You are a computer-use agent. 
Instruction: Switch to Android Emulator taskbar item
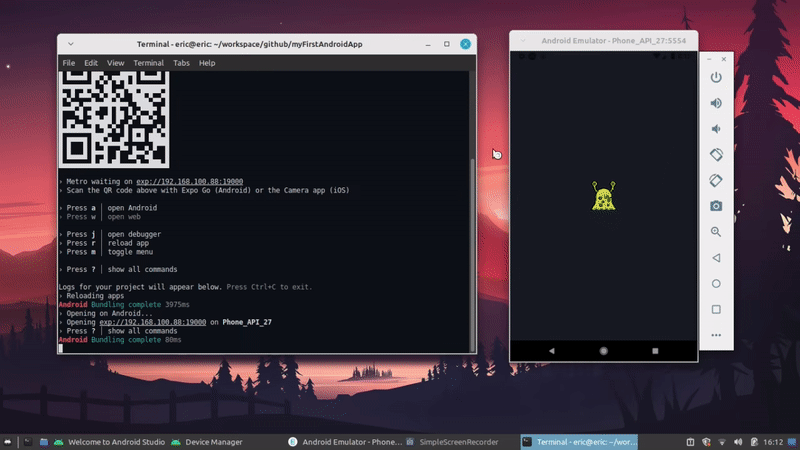click(345, 442)
